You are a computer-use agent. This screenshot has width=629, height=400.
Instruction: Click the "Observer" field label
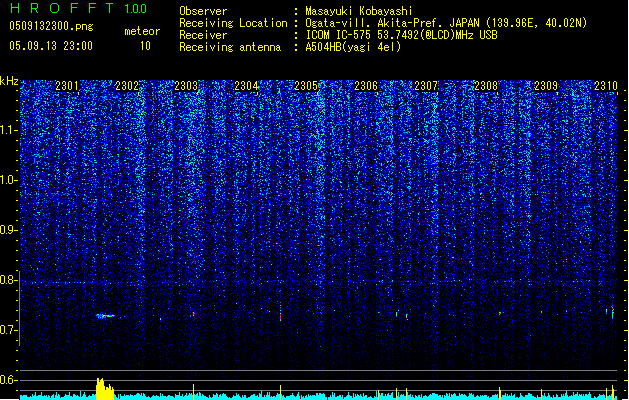point(203,11)
